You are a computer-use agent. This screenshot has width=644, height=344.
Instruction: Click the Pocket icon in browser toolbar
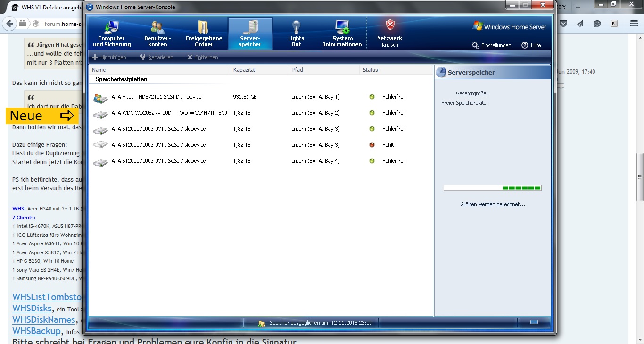pyautogui.click(x=563, y=24)
